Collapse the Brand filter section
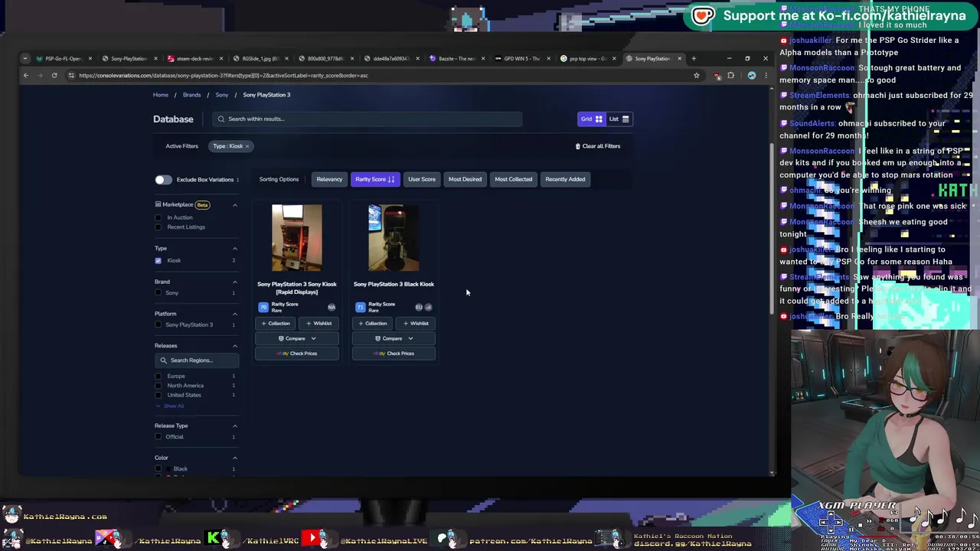Image resolution: width=980 pixels, height=551 pixels. [x=235, y=282]
